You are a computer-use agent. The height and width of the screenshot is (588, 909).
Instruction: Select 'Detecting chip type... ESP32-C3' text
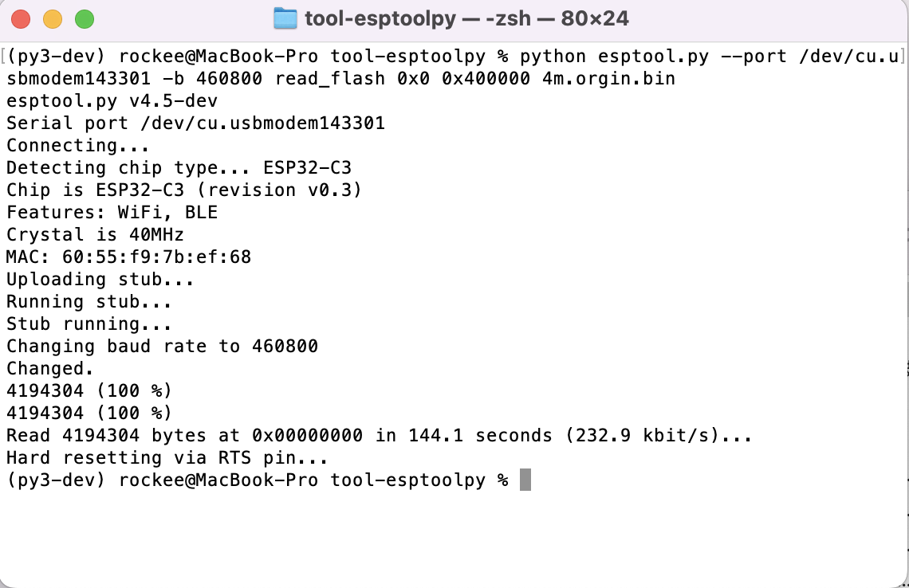tap(179, 167)
